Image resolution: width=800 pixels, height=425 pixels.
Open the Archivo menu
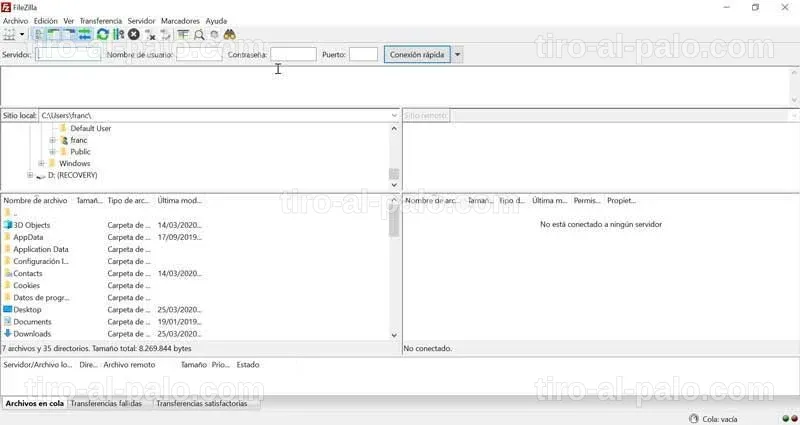pyautogui.click(x=15, y=21)
